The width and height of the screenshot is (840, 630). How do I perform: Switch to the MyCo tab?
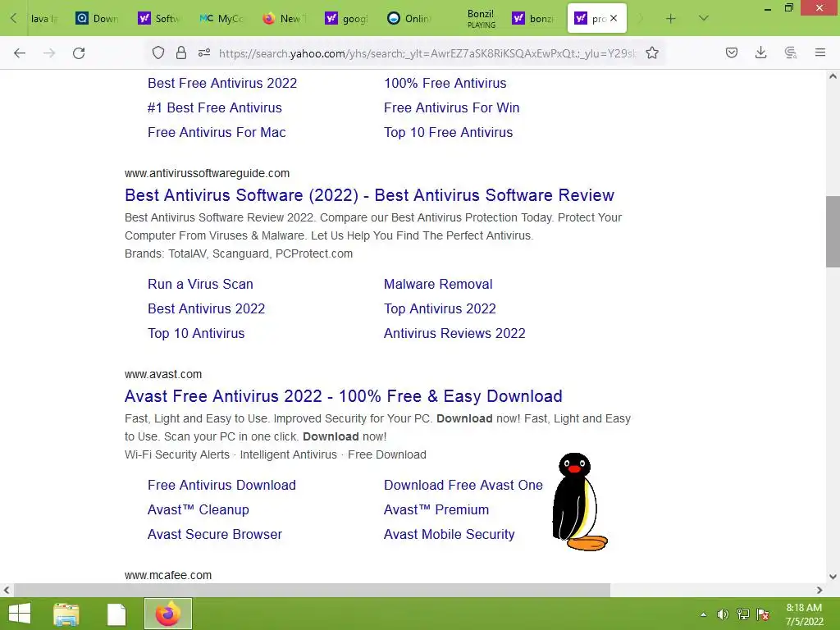tap(221, 19)
